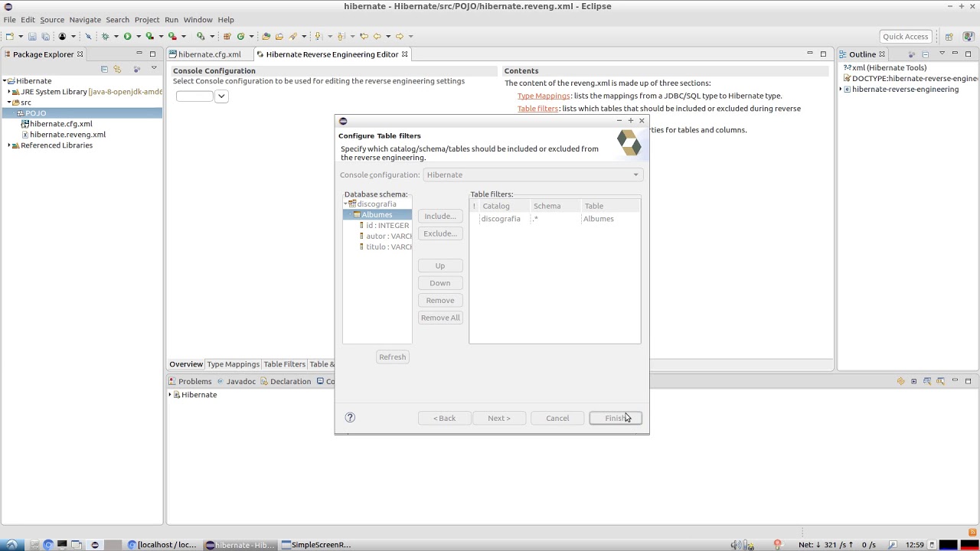Open the File menu

click(x=9, y=19)
